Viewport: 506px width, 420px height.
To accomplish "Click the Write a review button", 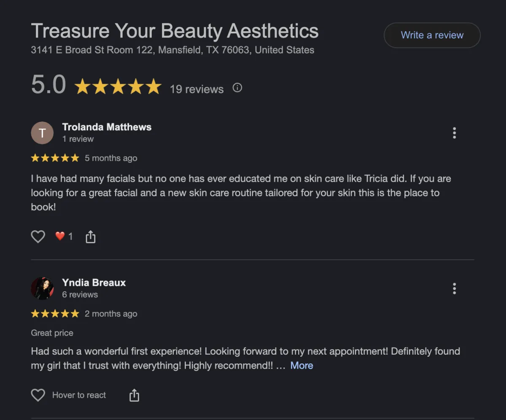I will (432, 35).
